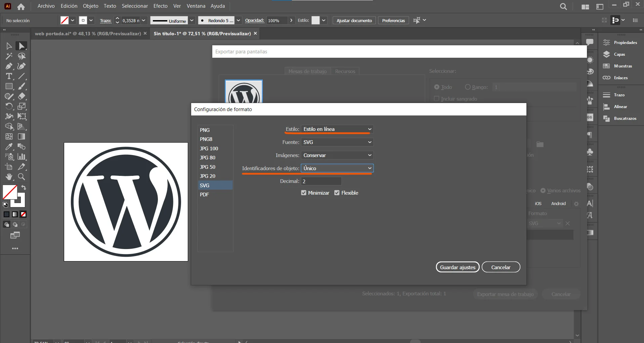Click the Gradient mode swatch below fill

(15, 214)
